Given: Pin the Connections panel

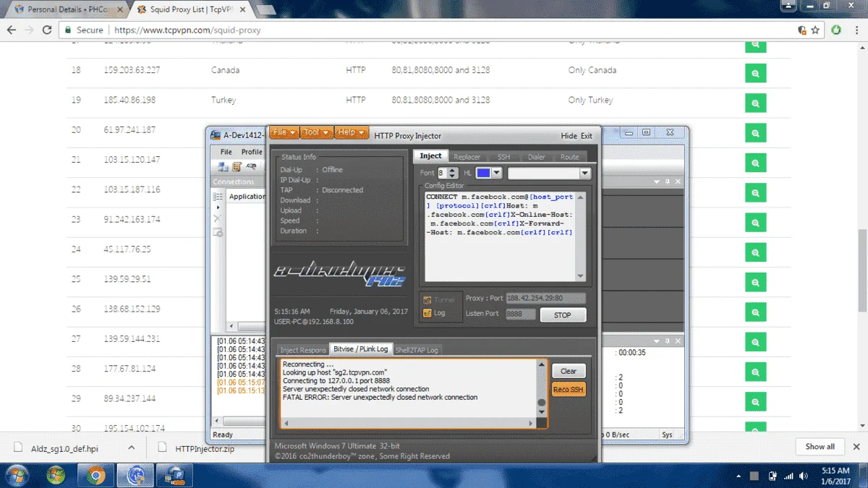Looking at the screenshot, I should 668,182.
